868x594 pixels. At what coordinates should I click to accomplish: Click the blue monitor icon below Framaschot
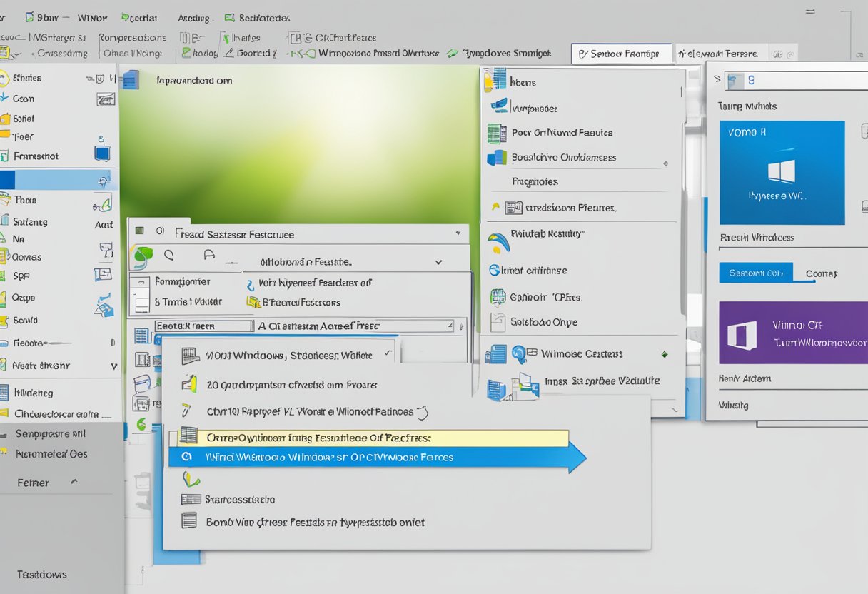pos(103,153)
